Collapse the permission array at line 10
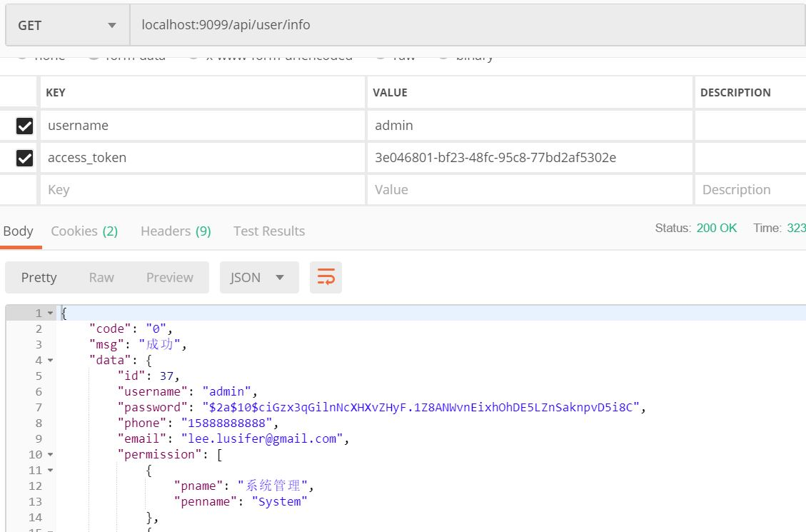Screen dimensions: 806x532 tap(51, 454)
